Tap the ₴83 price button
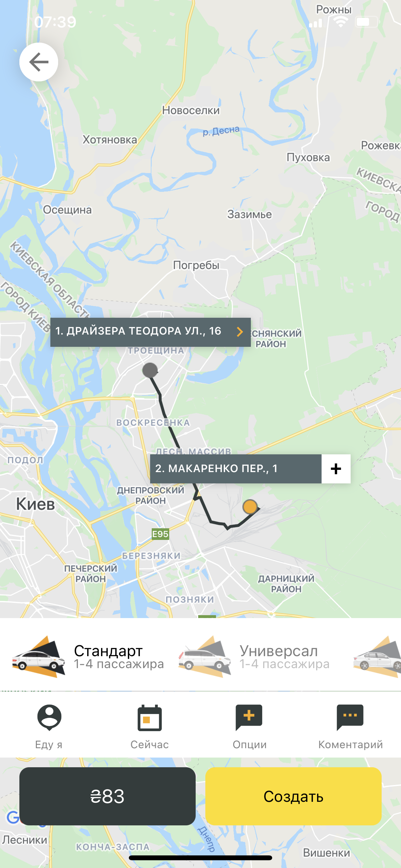401x868 pixels. [x=108, y=796]
